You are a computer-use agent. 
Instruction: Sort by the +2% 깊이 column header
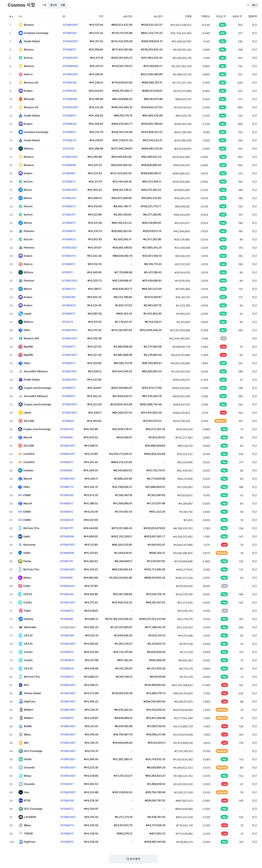click(x=128, y=17)
